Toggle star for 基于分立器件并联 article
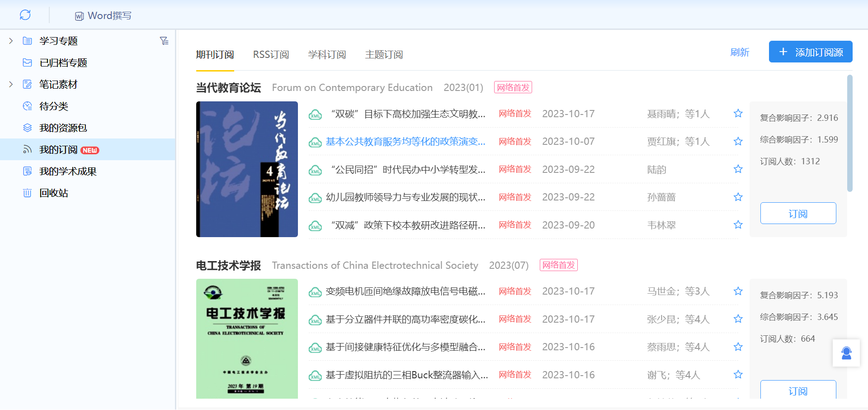Viewport: 868px width, 410px height. tap(738, 319)
